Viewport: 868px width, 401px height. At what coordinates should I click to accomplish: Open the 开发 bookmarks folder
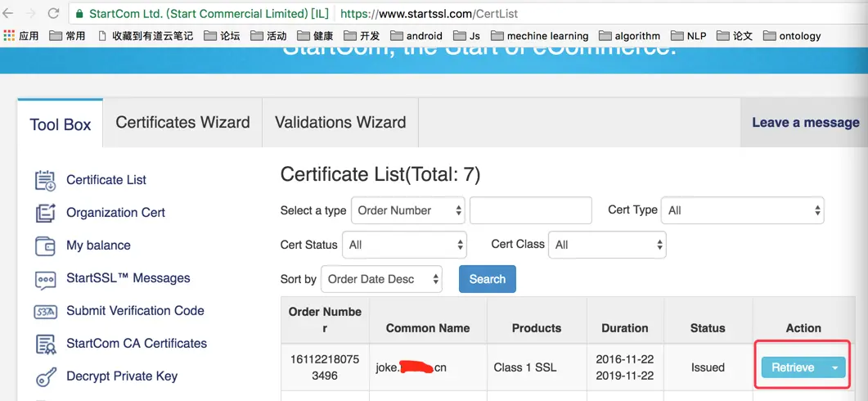(362, 36)
